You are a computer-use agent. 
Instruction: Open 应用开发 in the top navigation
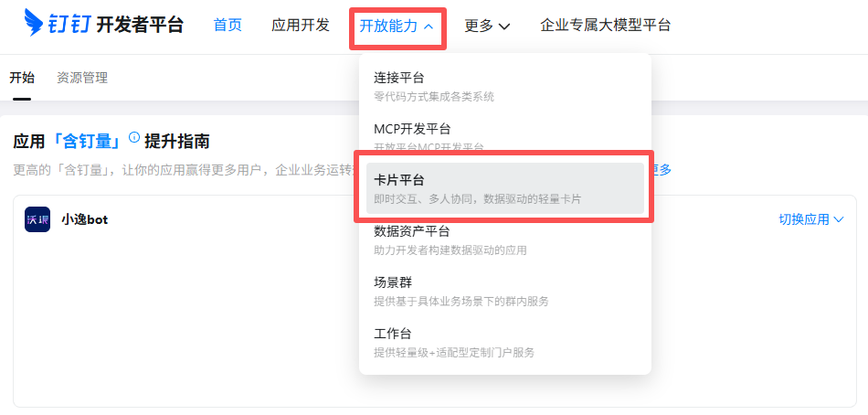301,26
